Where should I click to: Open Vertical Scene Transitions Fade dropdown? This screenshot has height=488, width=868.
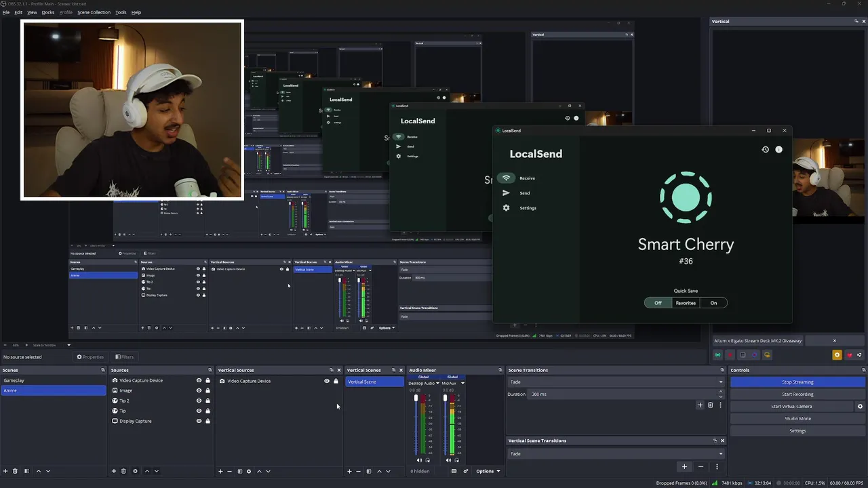616,453
